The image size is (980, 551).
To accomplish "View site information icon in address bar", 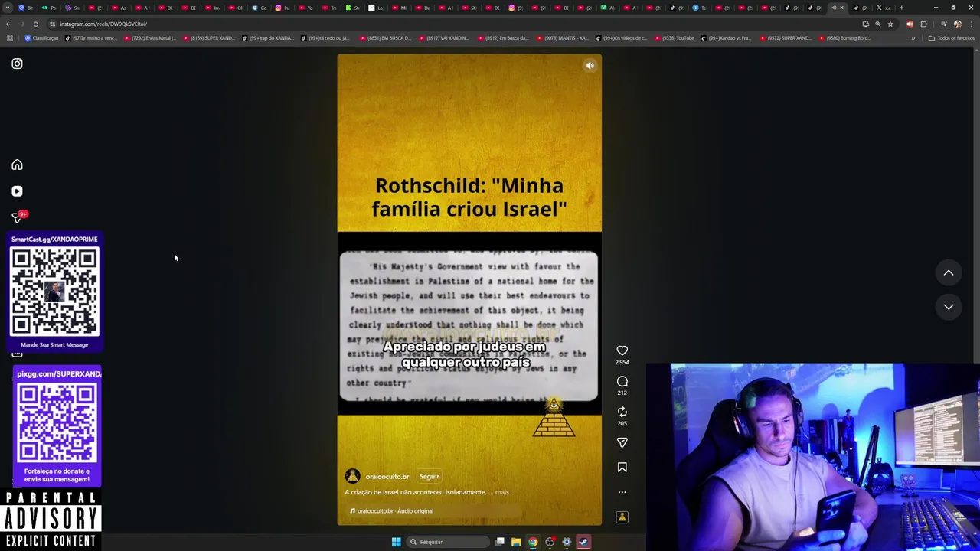I will click(x=52, y=24).
